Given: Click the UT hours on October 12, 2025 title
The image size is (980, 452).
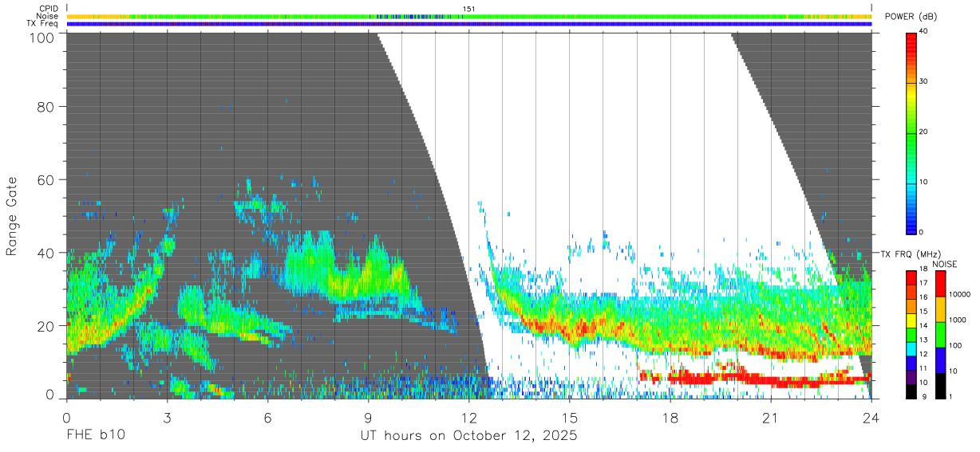Looking at the screenshot, I should pyautogui.click(x=468, y=437).
